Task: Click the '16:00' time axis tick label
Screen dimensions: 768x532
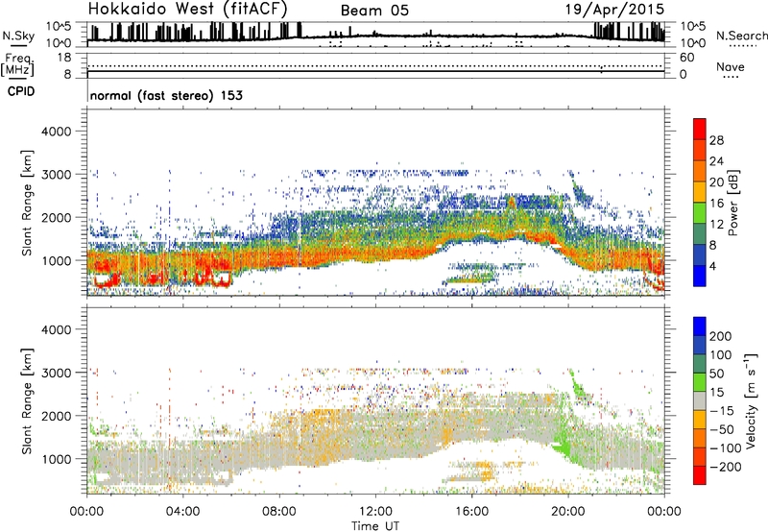Action: point(471,512)
